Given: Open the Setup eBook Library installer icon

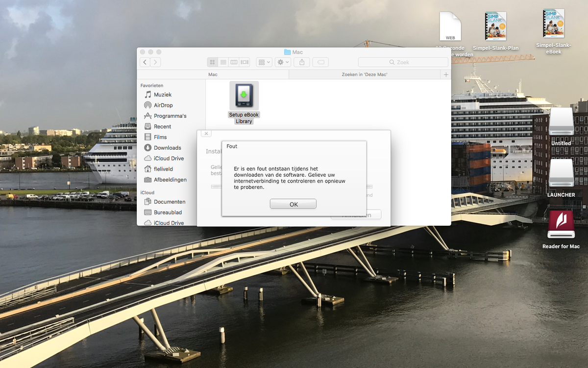Looking at the screenshot, I should point(244,96).
